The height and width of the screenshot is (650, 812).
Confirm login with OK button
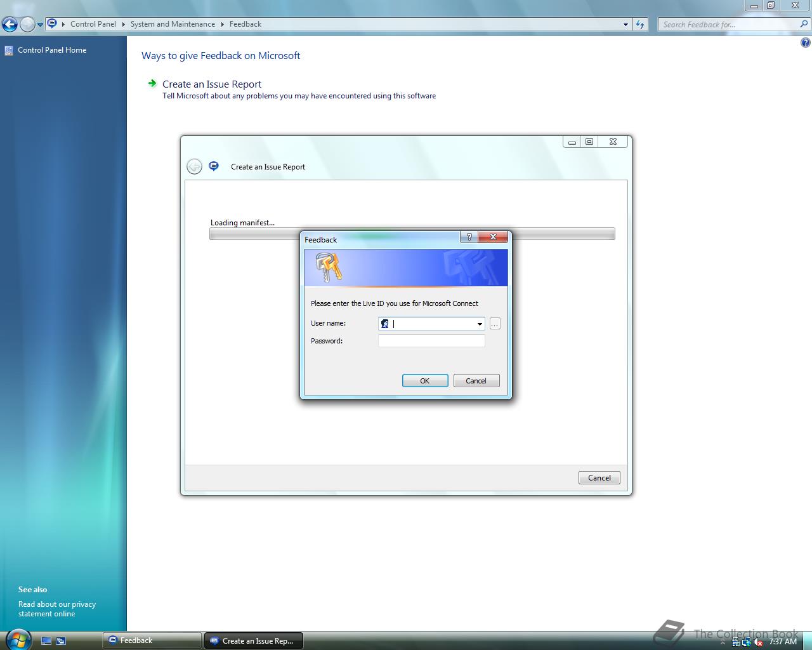coord(425,381)
